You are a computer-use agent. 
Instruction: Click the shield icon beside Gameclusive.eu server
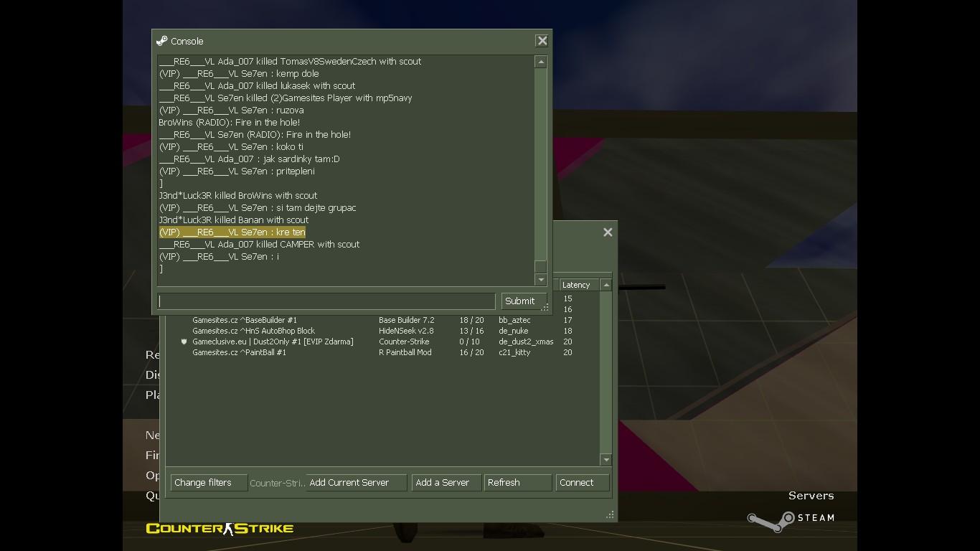(x=184, y=342)
